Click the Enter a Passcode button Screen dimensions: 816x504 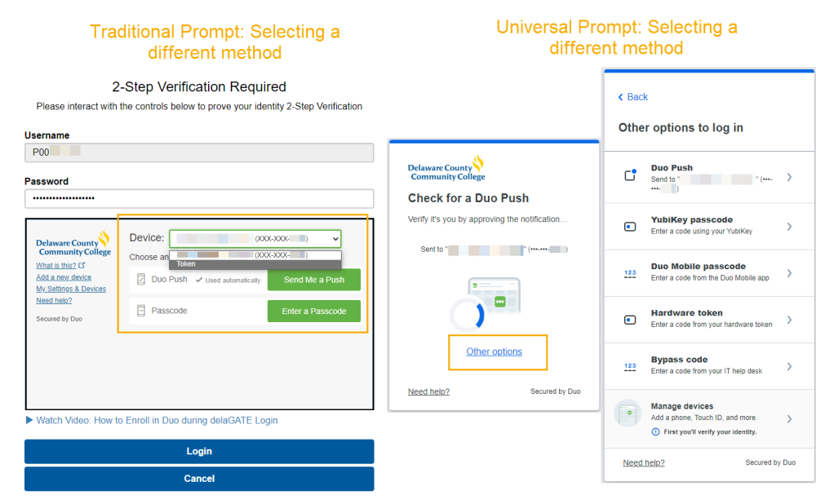pyautogui.click(x=314, y=311)
